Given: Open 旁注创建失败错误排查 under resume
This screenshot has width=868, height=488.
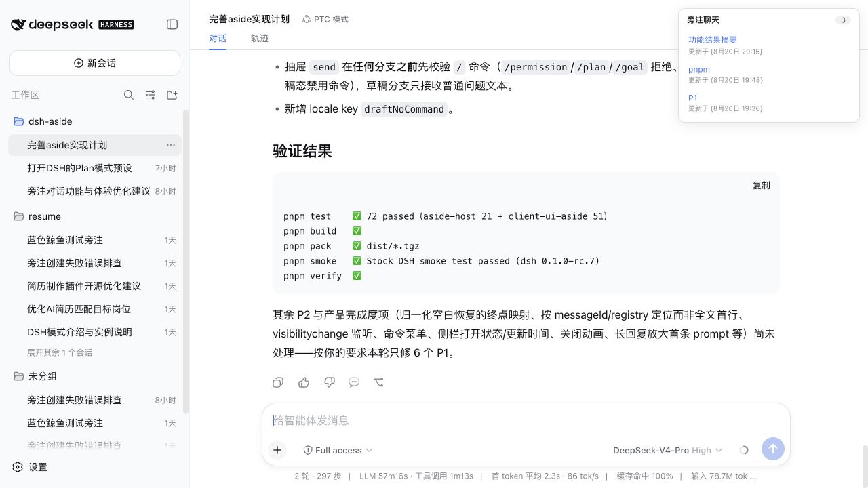Looking at the screenshot, I should pyautogui.click(x=95, y=263).
